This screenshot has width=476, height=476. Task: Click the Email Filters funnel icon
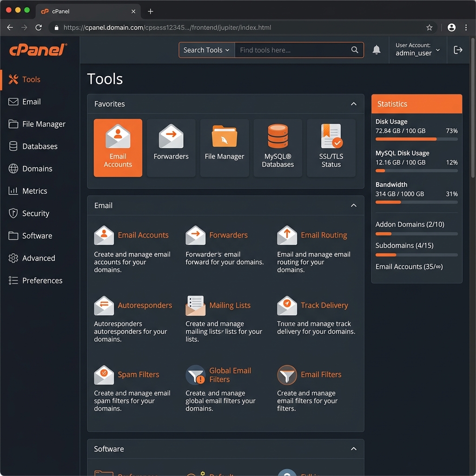287,375
